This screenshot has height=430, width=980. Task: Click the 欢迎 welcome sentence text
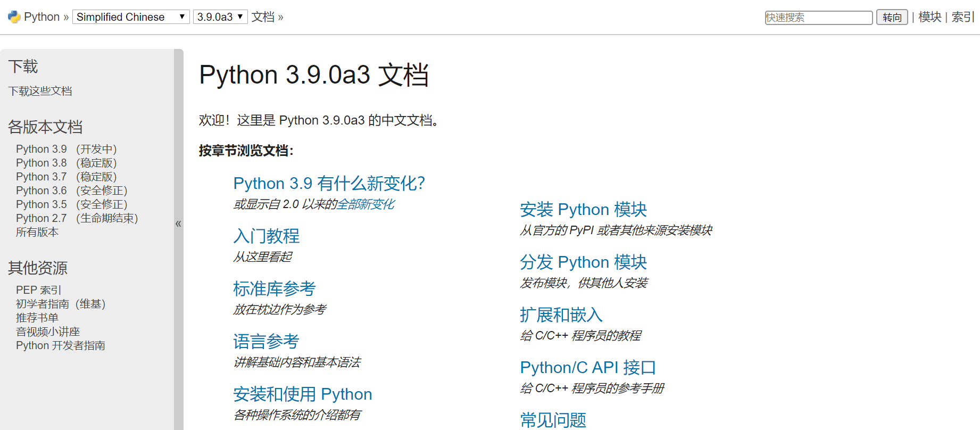[320, 120]
